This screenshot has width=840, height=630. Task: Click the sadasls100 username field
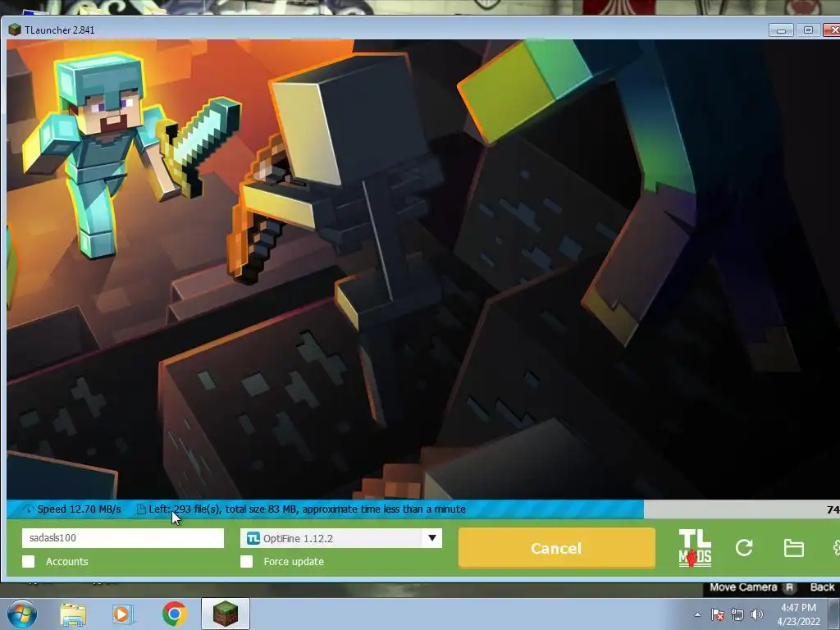tap(123, 538)
